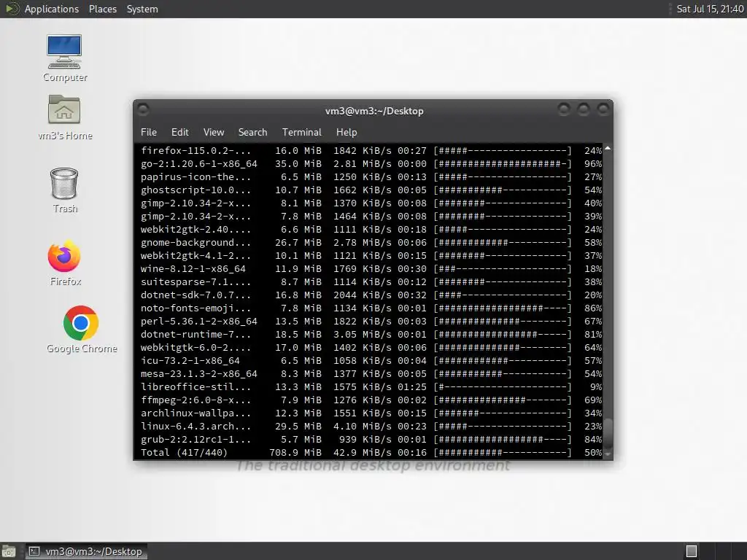Click the archlinux-wallpa... line

pos(371,413)
